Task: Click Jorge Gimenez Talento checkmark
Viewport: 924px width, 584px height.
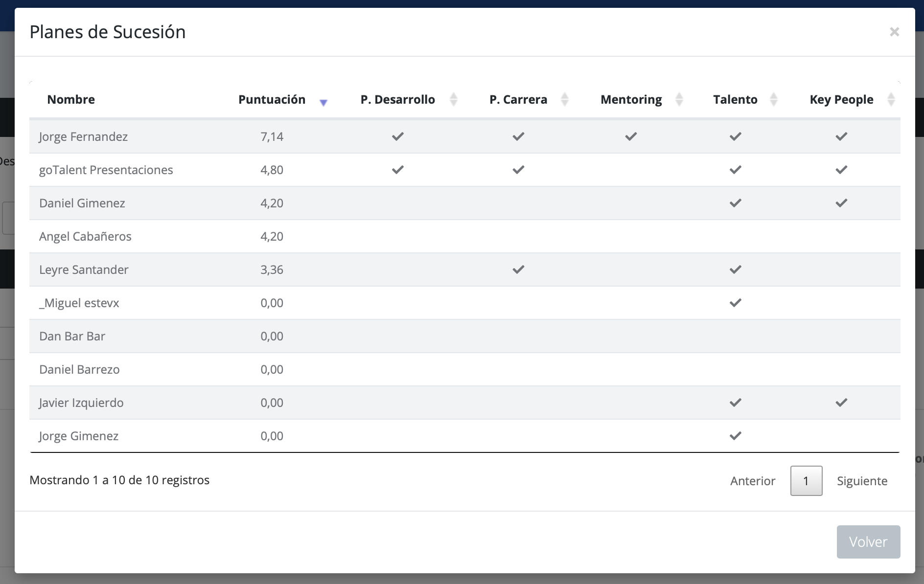Action: pos(735,436)
